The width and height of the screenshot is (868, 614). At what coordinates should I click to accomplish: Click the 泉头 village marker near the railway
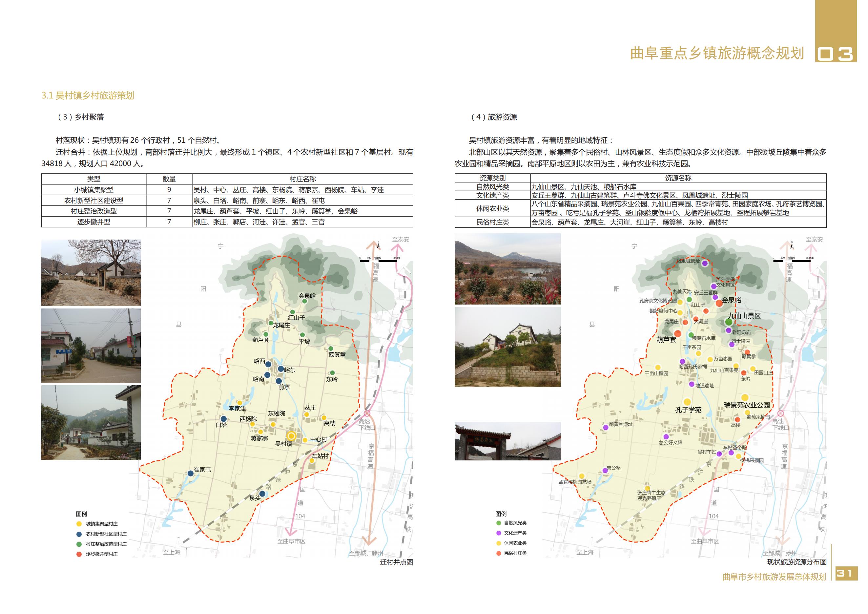pos(262,494)
